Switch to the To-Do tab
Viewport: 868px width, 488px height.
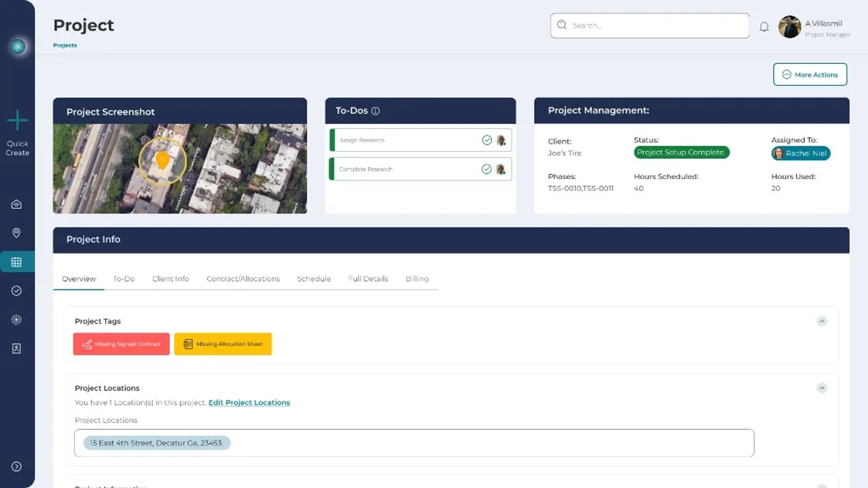click(124, 279)
